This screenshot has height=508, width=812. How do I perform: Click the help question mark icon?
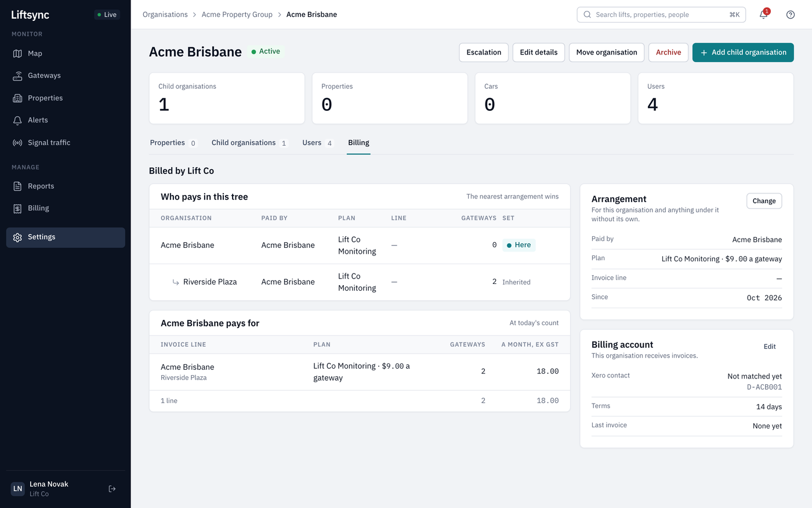click(791, 15)
